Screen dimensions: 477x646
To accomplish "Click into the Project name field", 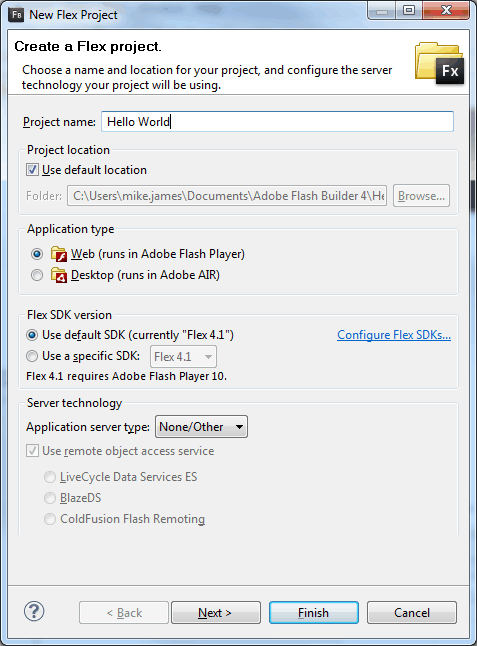I will 277,122.
